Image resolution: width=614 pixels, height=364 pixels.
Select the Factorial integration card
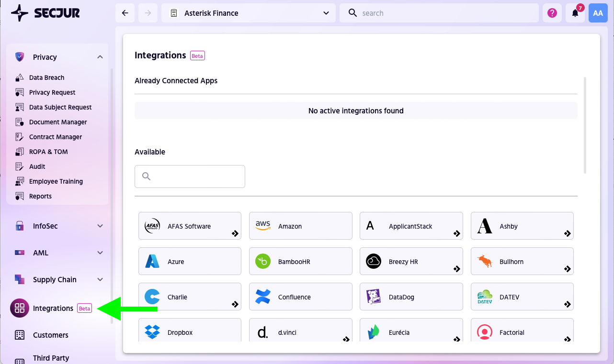(x=522, y=330)
